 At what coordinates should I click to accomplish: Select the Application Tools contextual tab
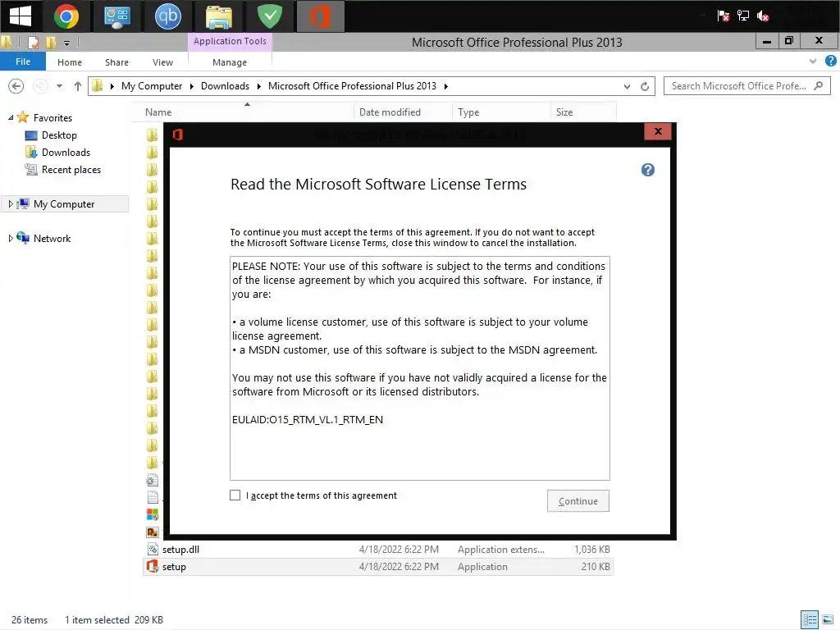click(x=230, y=41)
